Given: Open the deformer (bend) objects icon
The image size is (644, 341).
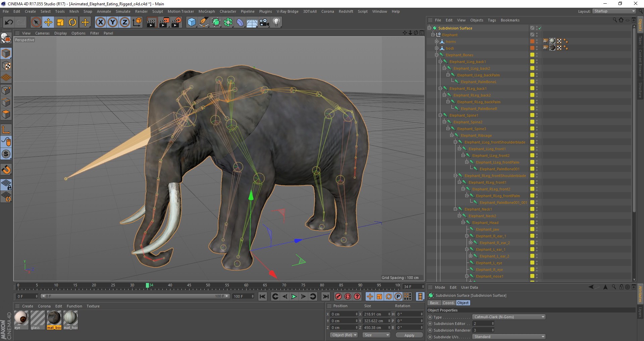Looking at the screenshot, I should tap(240, 22).
